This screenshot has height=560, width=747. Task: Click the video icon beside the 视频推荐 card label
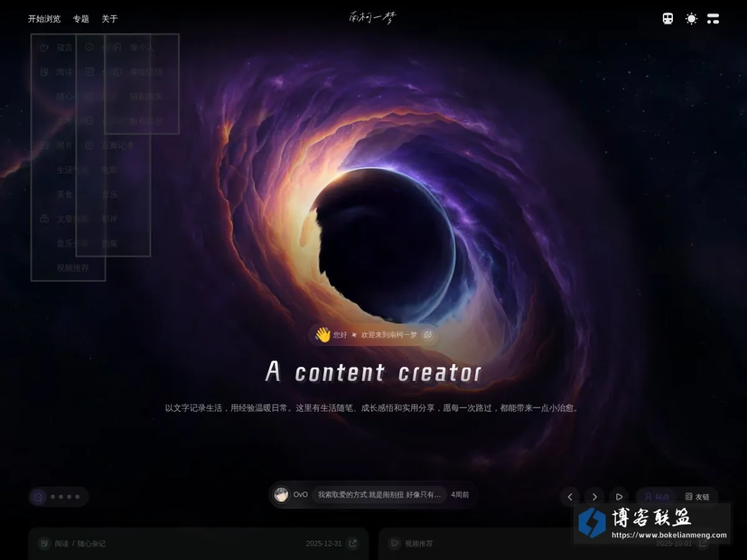click(x=394, y=543)
